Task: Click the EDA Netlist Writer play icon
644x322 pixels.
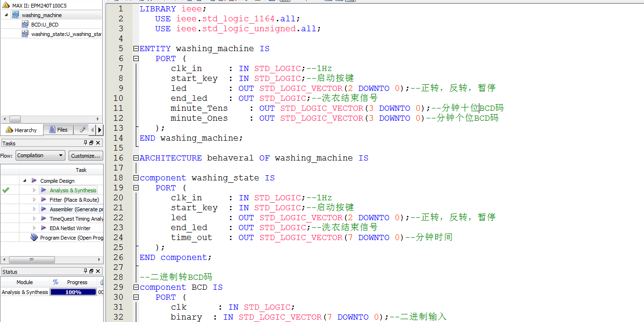Action: [x=44, y=228]
